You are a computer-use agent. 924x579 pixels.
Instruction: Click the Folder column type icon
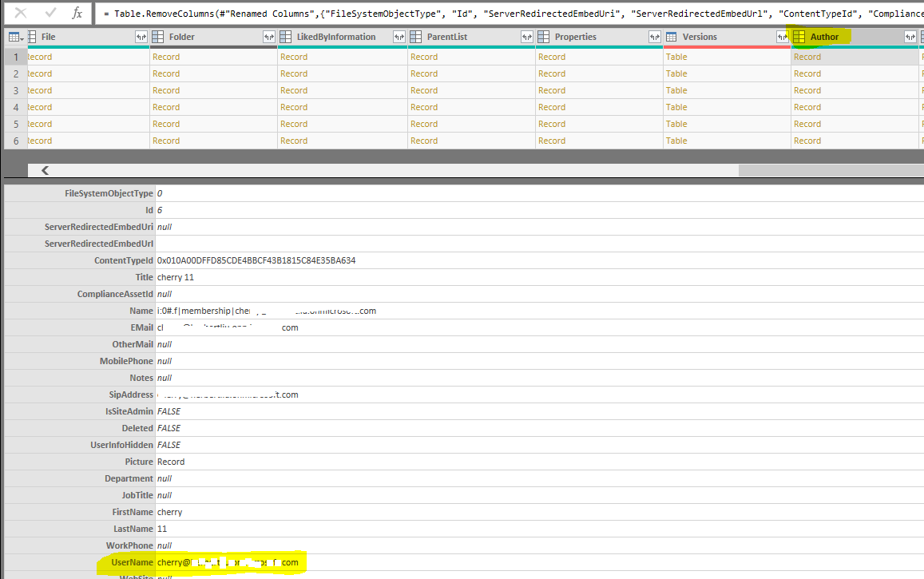tap(157, 37)
